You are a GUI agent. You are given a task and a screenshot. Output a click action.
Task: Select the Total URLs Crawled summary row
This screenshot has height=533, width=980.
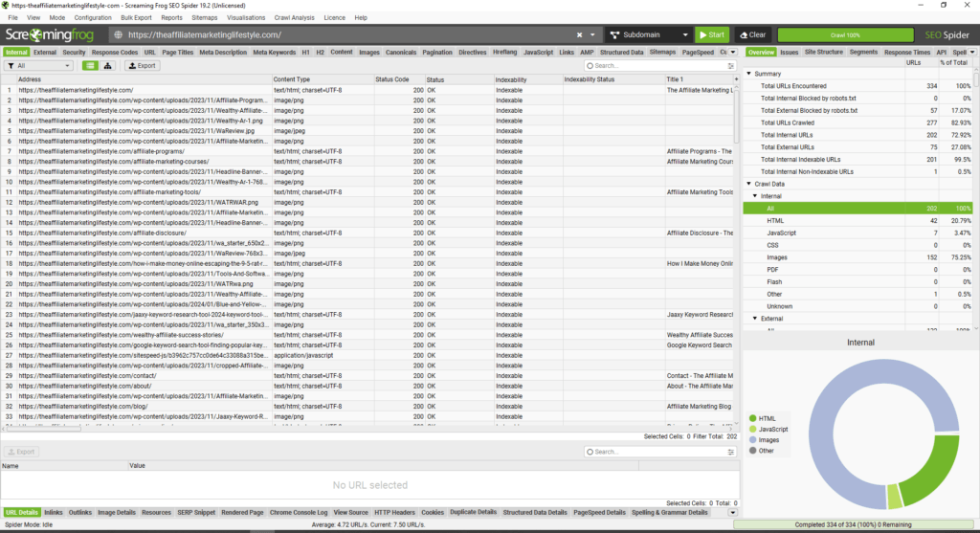[857, 123]
